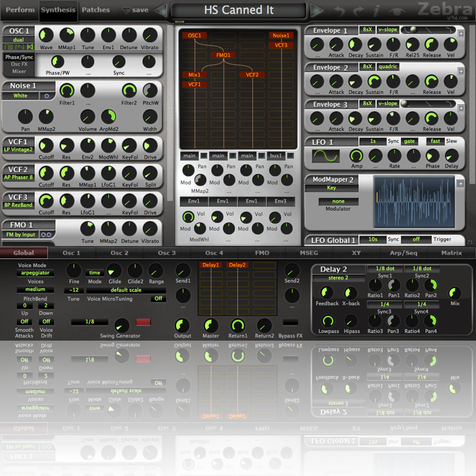Click the undo arrow icon
This screenshot has width=476, height=476.
point(340,11)
